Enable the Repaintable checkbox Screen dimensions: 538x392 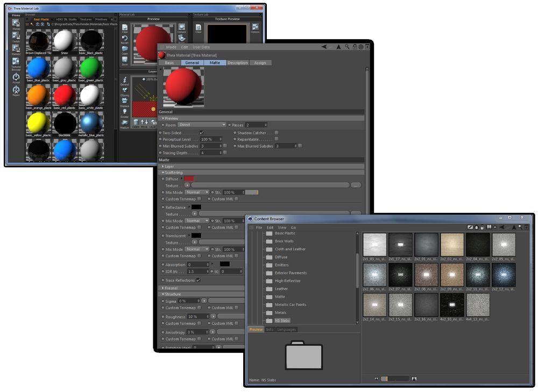tap(277, 139)
